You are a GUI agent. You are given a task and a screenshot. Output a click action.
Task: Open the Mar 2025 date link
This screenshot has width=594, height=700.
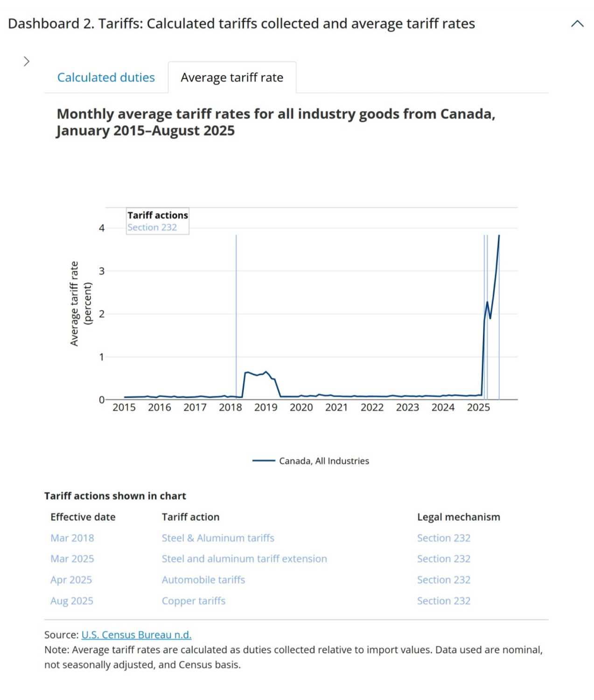72,559
